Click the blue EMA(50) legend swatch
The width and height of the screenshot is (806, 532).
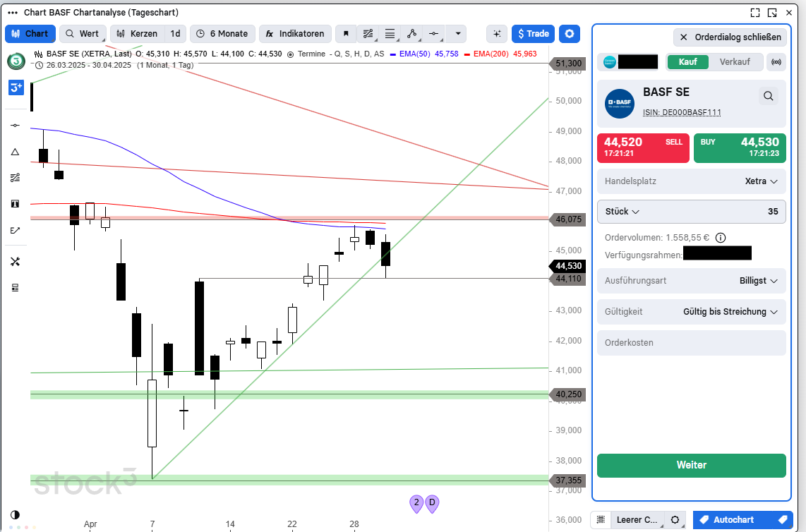click(x=393, y=54)
